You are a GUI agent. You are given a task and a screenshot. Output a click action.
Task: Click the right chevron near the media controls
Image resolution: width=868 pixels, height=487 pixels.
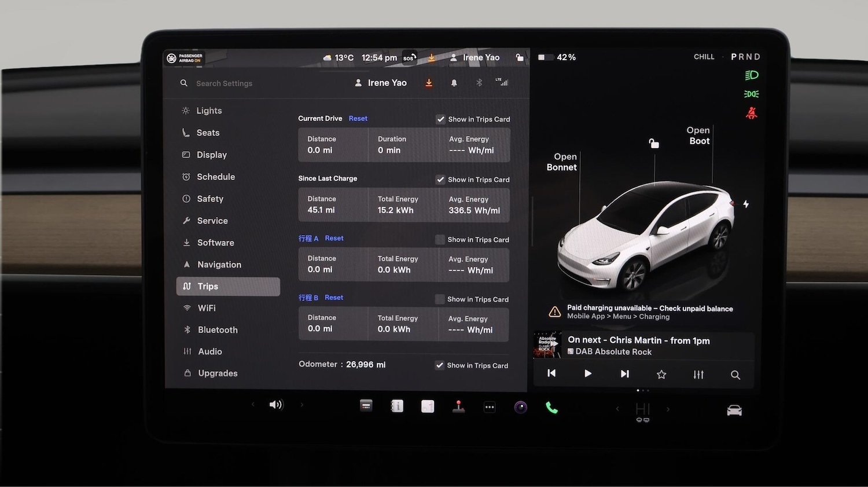coord(668,409)
